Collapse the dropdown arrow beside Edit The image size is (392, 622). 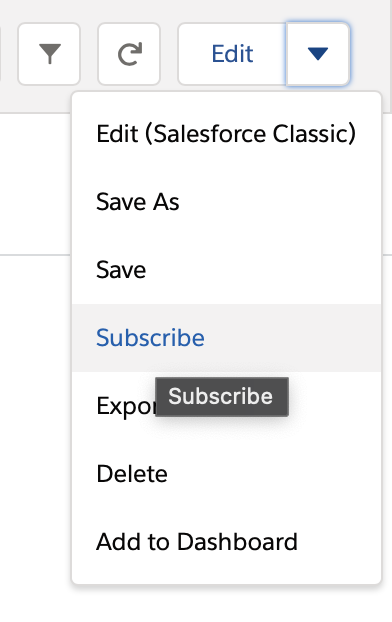pyautogui.click(x=318, y=54)
